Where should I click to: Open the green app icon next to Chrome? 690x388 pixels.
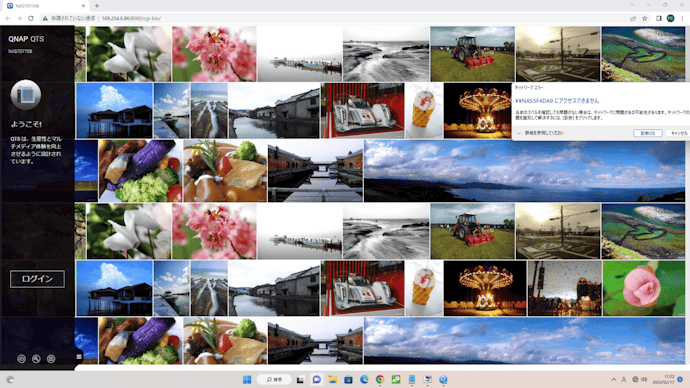(x=396, y=379)
